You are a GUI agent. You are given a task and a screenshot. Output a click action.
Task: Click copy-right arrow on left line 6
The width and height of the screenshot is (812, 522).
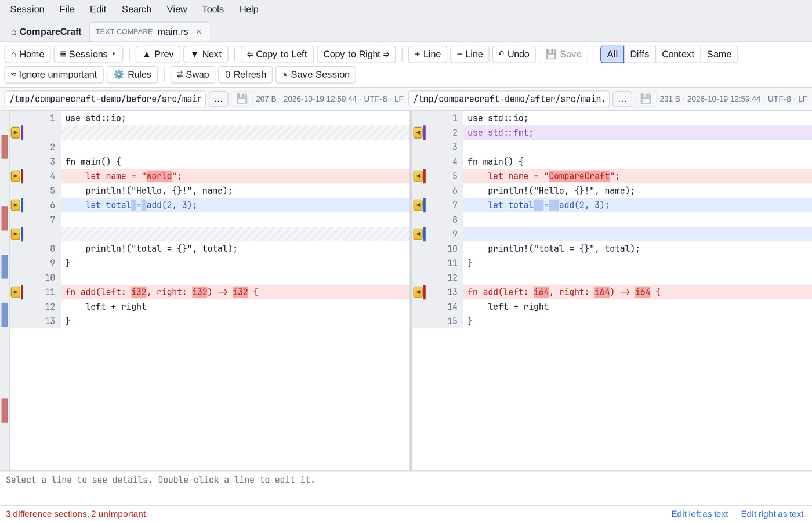pyautogui.click(x=16, y=205)
